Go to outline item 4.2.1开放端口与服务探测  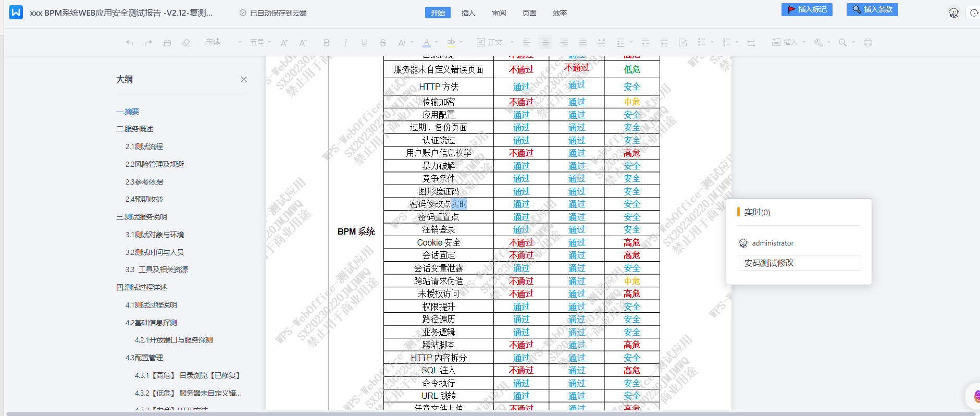[x=174, y=340]
